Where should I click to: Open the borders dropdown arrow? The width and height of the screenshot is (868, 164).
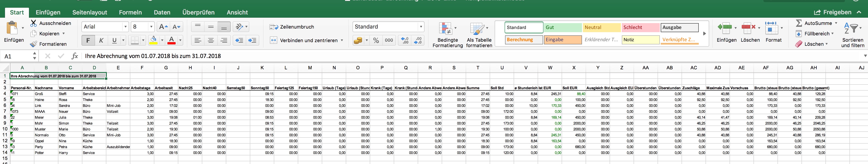click(x=143, y=41)
